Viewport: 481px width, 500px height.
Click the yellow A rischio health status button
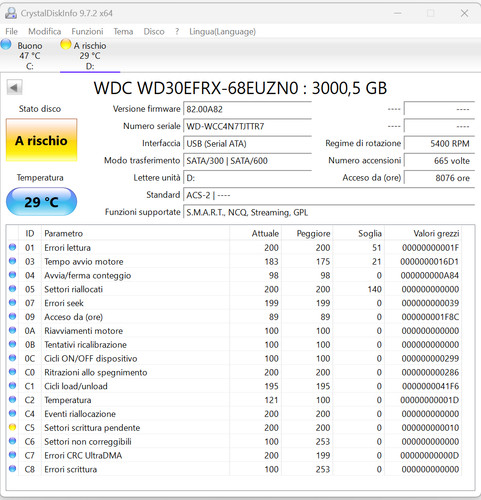(42, 140)
